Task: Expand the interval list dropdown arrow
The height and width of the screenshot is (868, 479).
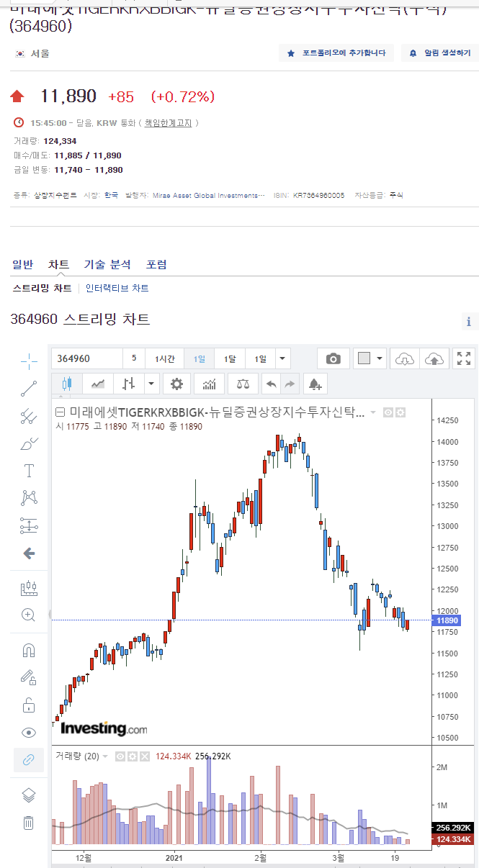Action: click(283, 358)
